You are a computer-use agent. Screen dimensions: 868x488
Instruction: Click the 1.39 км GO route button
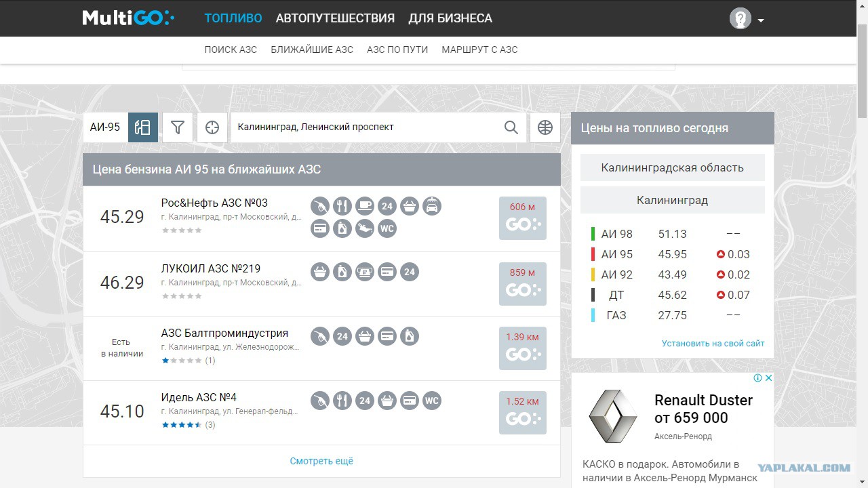click(x=523, y=348)
